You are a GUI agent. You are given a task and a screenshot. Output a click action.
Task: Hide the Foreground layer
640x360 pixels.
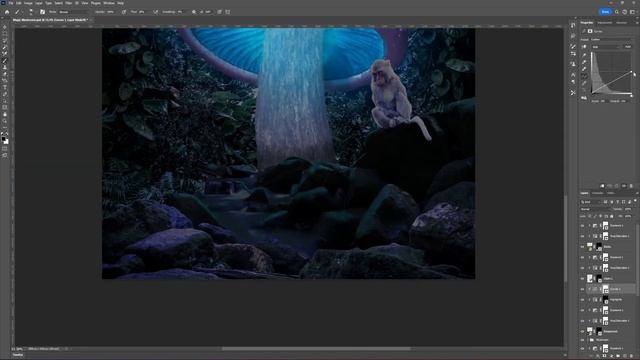coord(582,331)
